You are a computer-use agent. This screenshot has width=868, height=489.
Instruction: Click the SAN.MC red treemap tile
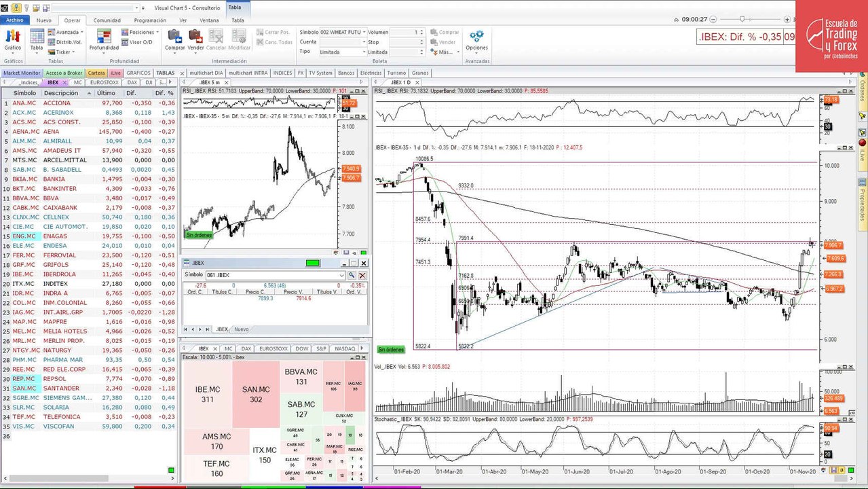[256, 395]
